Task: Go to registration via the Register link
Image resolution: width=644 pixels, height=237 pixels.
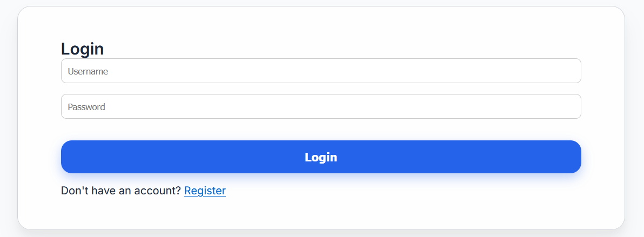Action: 205,191
